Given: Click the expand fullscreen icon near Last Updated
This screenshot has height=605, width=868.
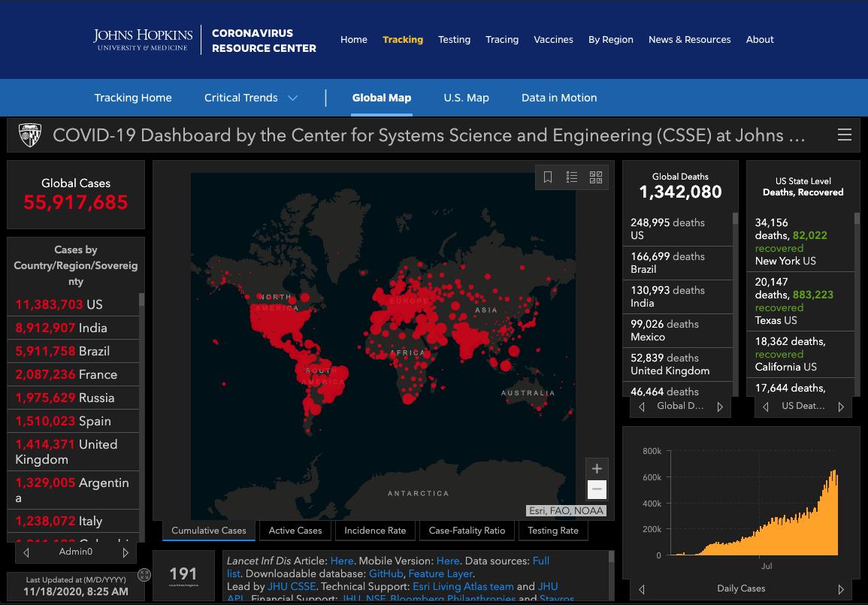Looking at the screenshot, I should pyautogui.click(x=144, y=575).
